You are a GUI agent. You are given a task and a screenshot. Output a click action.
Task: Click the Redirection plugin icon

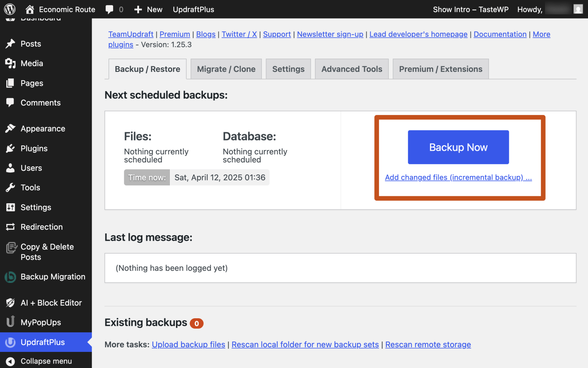11,227
